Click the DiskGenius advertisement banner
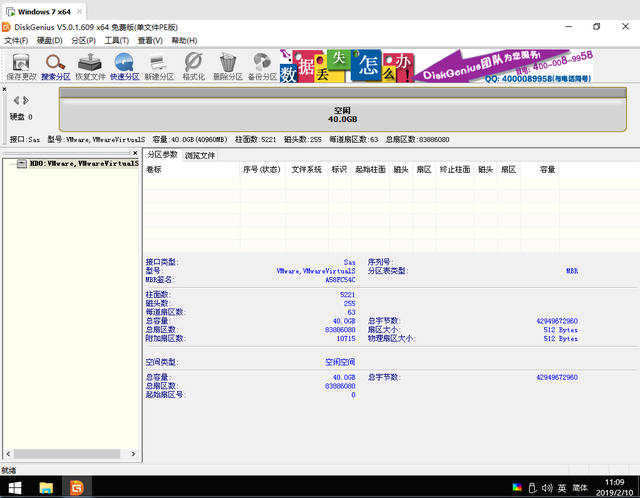The height and width of the screenshot is (498, 640). click(x=436, y=66)
